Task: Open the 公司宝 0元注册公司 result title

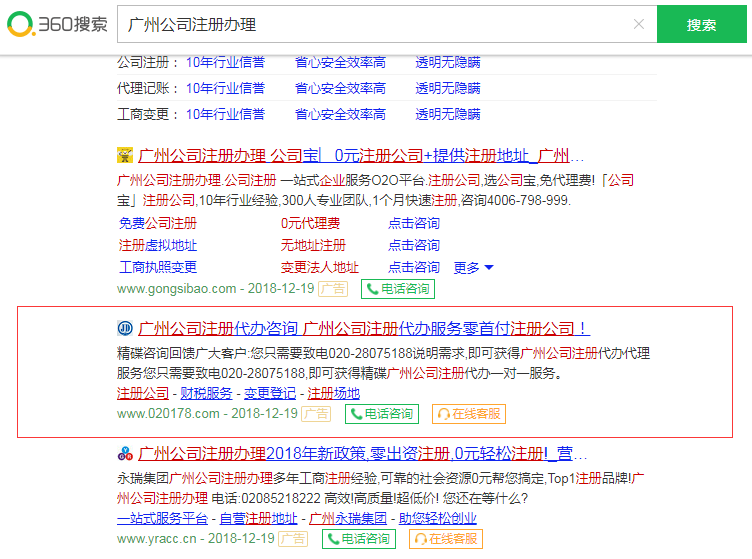Action: [x=361, y=156]
